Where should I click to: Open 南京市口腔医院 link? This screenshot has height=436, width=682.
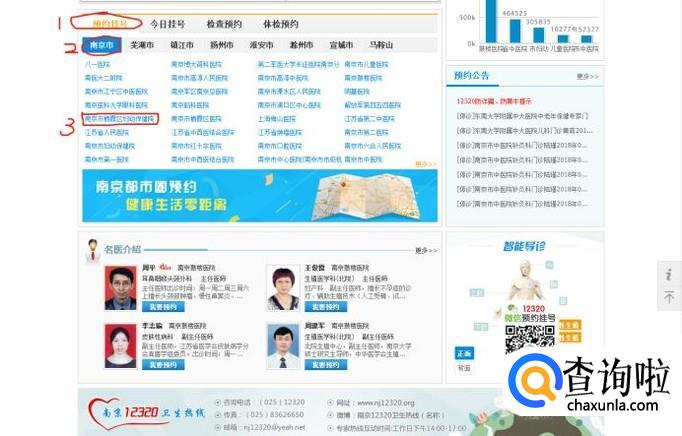click(280, 146)
